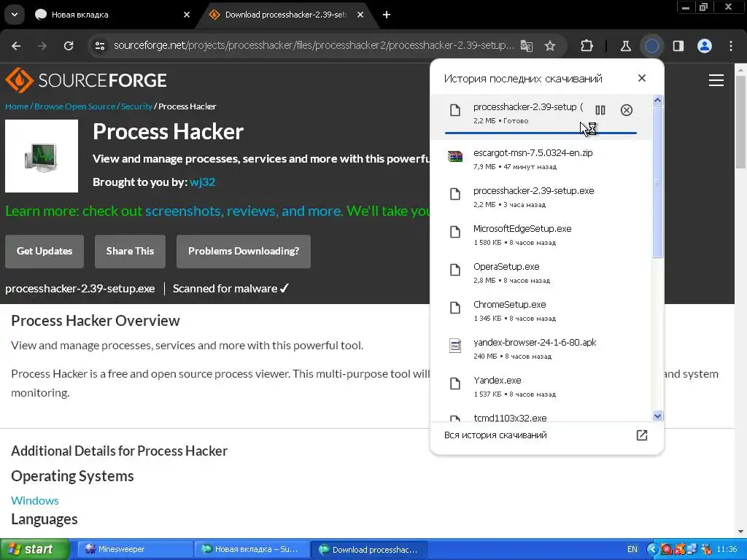Screen dimensions: 747x560
Task: Click the Windows start button
Action: click(x=34, y=549)
